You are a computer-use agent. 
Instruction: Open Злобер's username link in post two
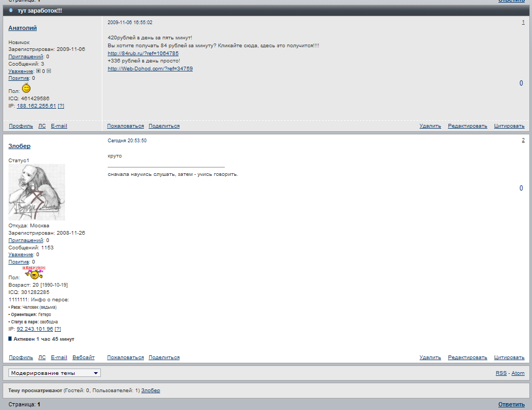click(19, 146)
